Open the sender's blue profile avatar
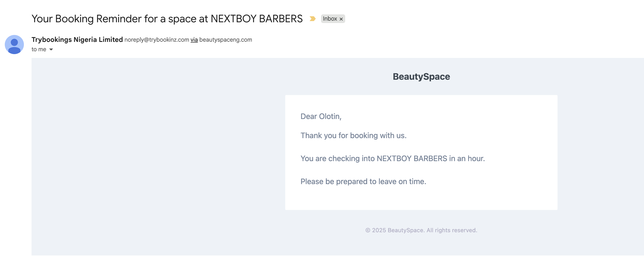644x260 pixels. (x=14, y=44)
